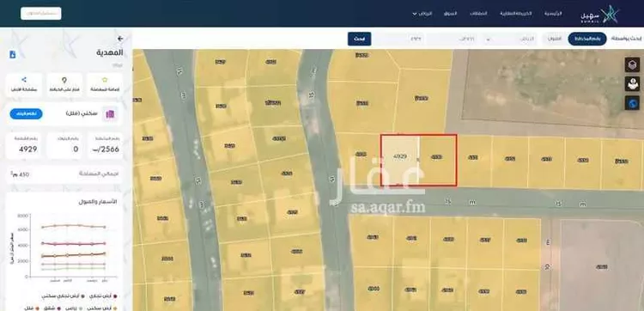Open the transactions nav item
Viewport: 644px width, 311px height.
click(x=479, y=14)
